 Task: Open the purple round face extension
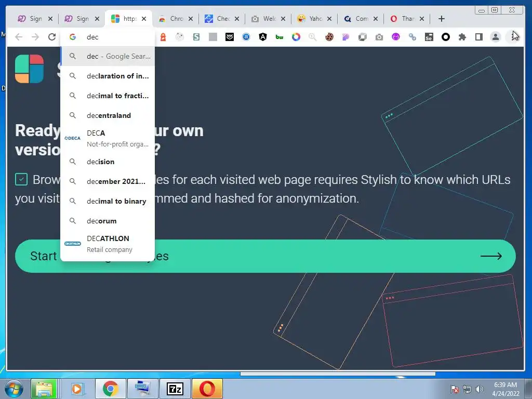pos(395,37)
